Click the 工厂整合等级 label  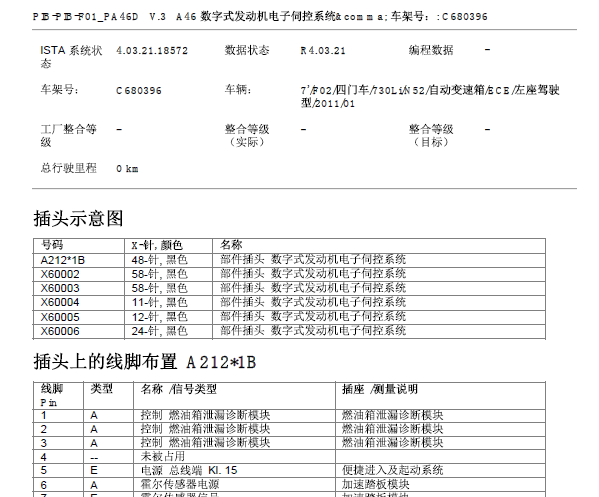[x=69, y=136]
